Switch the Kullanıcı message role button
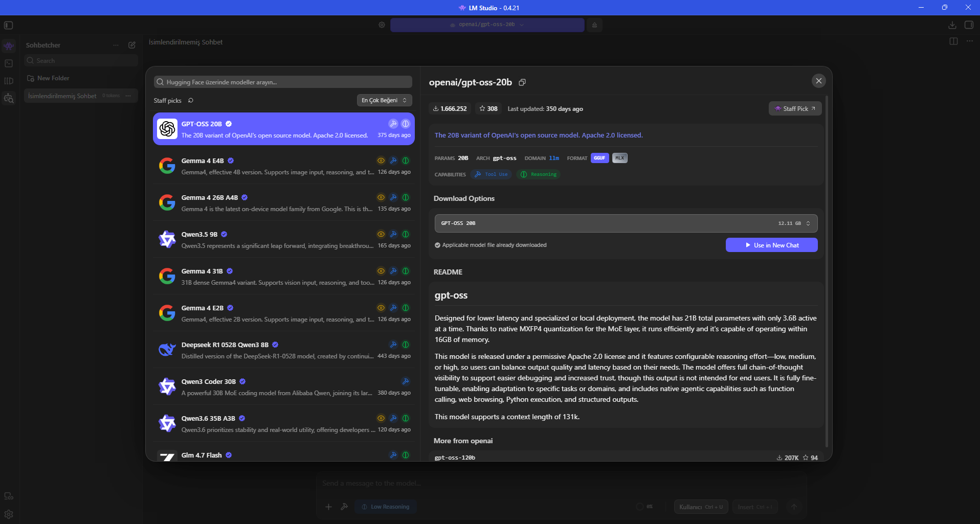The width and height of the screenshot is (980, 524). click(x=701, y=507)
